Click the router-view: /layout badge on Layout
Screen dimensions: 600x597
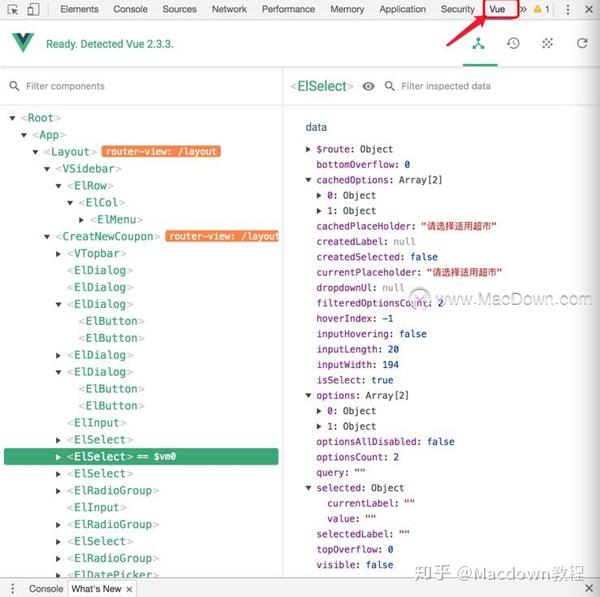click(x=161, y=152)
